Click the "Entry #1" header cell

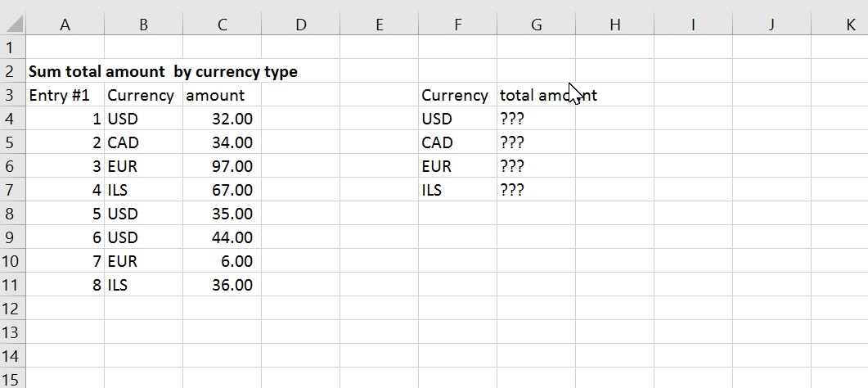(x=65, y=95)
